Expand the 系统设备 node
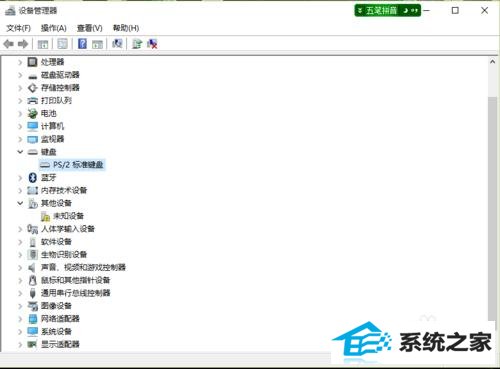The width and height of the screenshot is (500, 369). point(20,332)
